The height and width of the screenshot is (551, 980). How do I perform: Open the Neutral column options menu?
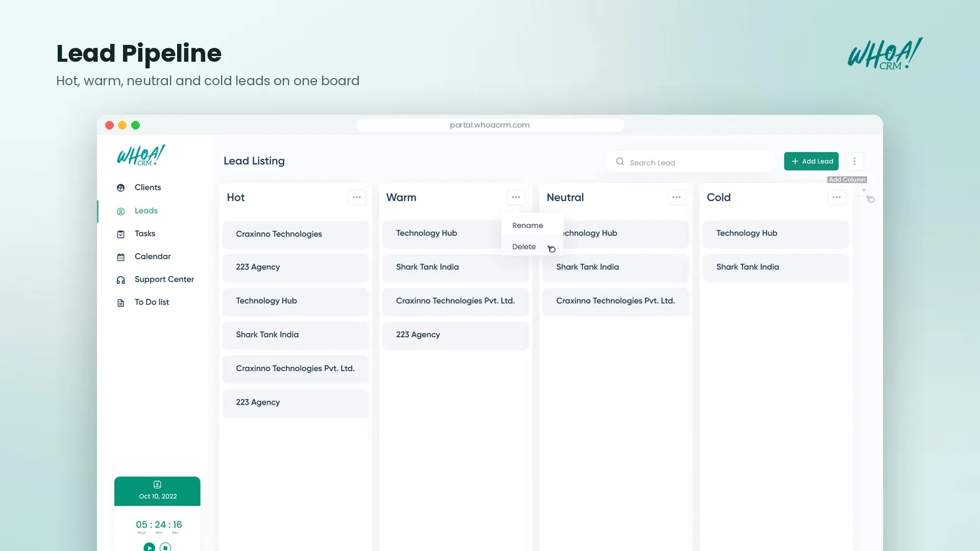[676, 197]
